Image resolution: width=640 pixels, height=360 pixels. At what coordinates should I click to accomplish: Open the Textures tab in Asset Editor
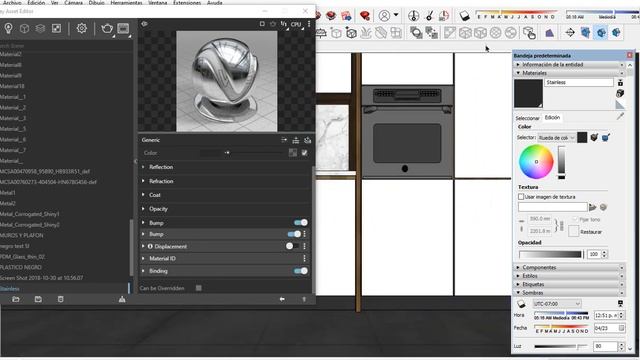56,28
